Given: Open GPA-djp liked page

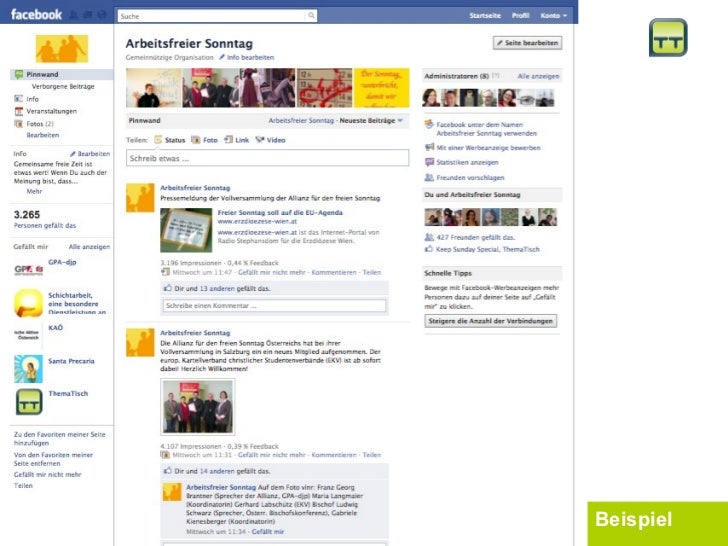Looking at the screenshot, I should click(x=62, y=262).
